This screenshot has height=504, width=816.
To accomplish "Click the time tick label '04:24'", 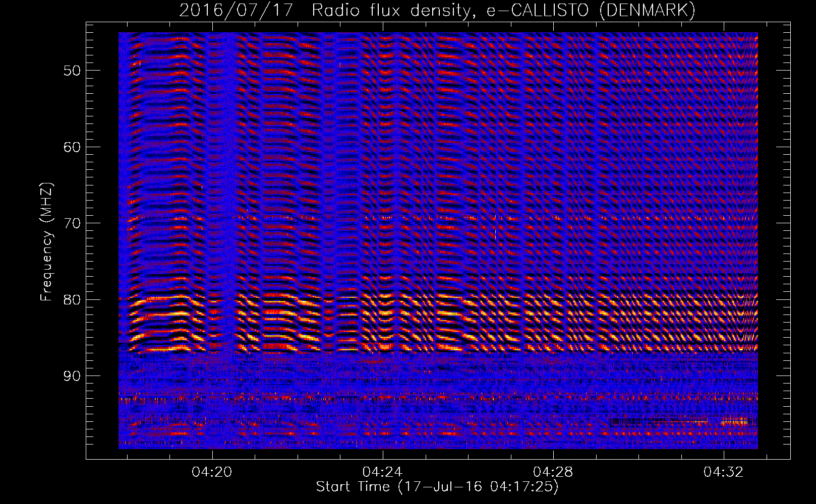I will tap(382, 472).
